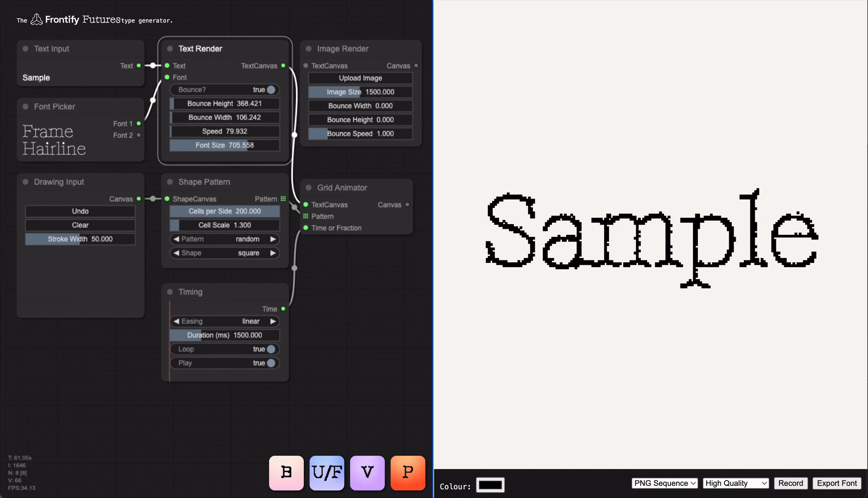Viewport: 868px width, 498px height.
Task: Click next arrow on Easing selector
Action: click(273, 321)
